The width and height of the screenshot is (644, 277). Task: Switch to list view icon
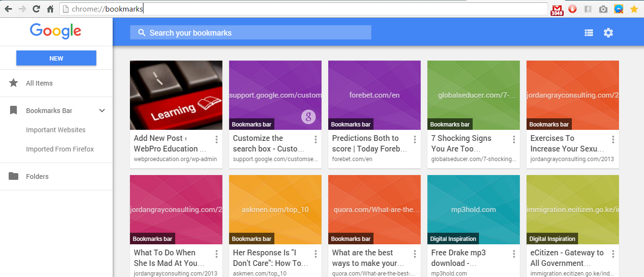(589, 33)
